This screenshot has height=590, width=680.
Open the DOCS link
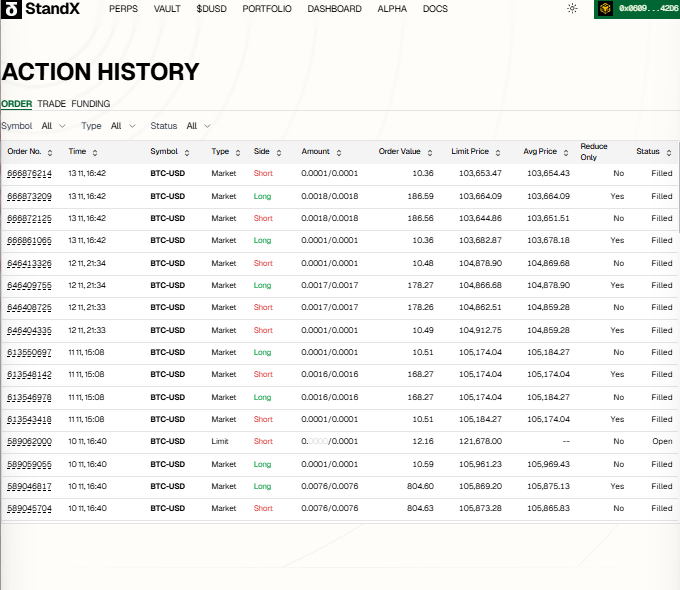point(435,9)
